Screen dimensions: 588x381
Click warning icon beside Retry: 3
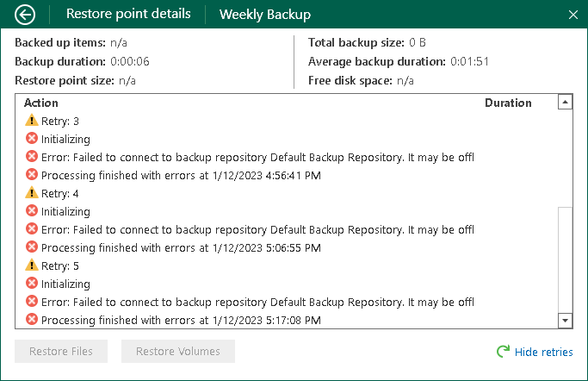click(x=32, y=122)
